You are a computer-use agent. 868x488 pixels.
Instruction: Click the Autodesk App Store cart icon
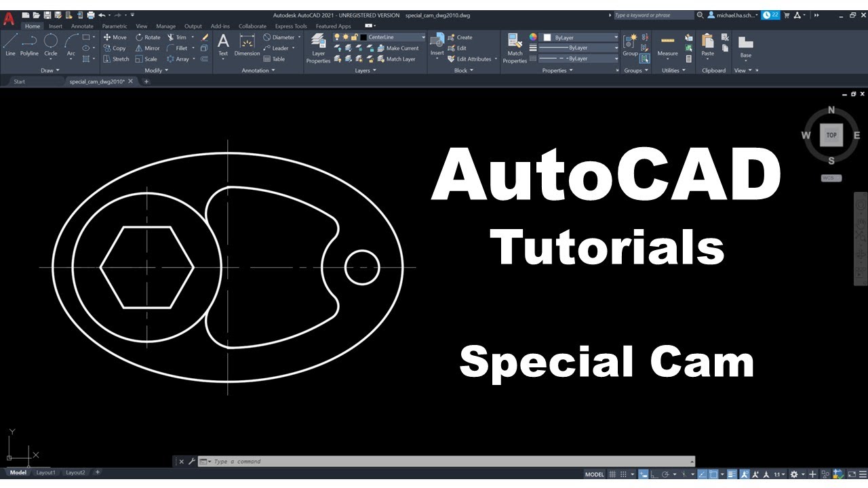click(787, 15)
